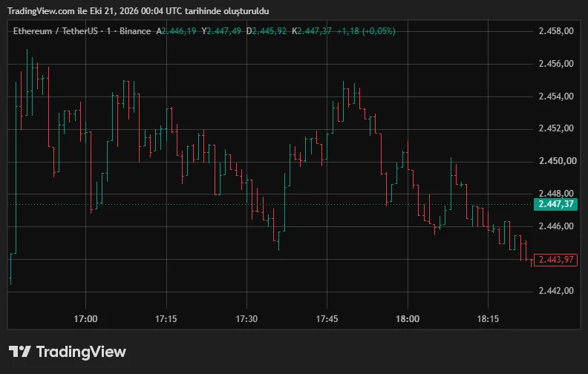Click the 2.458,00 price axis label
This screenshot has height=374, width=588.
556,31
